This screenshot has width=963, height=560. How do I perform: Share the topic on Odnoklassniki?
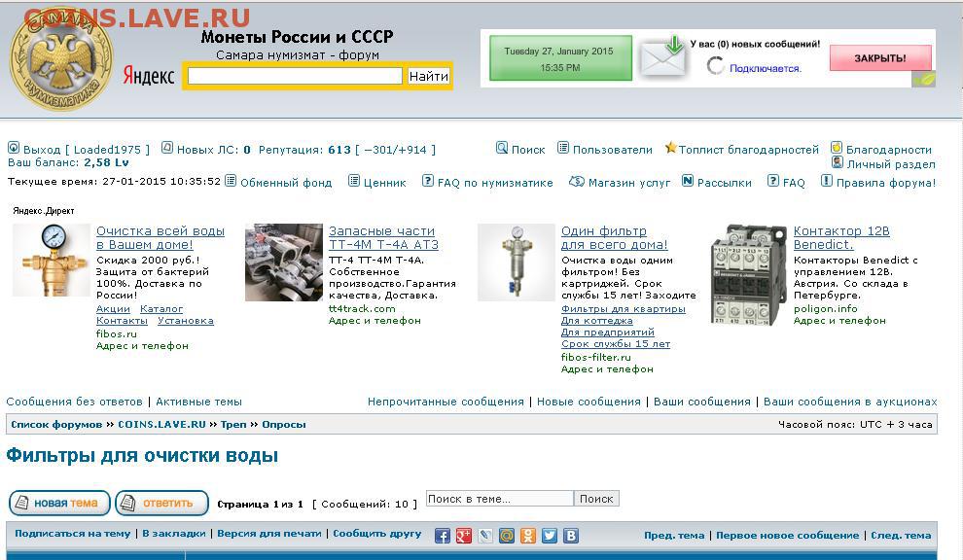point(528,536)
